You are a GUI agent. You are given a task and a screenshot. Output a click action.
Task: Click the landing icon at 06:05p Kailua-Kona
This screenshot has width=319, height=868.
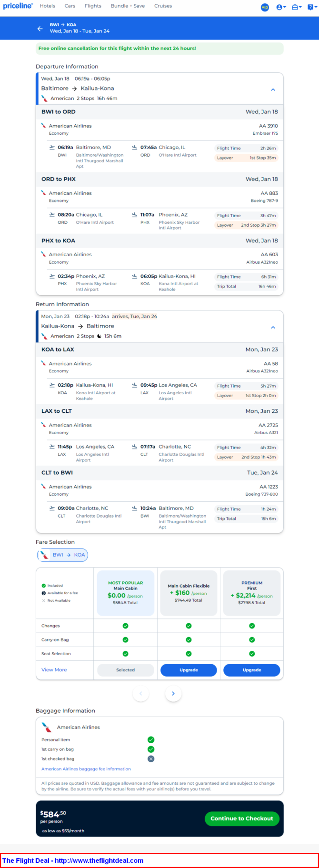coord(135,276)
